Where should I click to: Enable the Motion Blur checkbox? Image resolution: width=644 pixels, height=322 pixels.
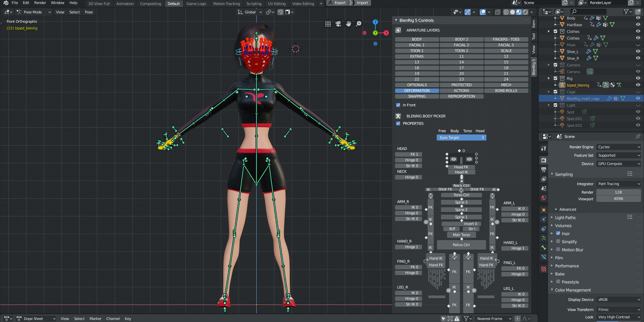point(558,250)
